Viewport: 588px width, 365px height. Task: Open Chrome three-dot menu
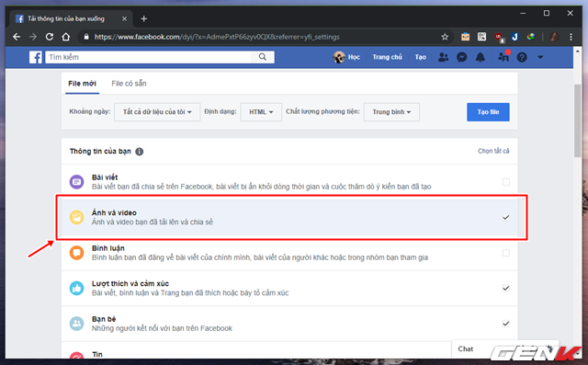pyautogui.click(x=571, y=37)
